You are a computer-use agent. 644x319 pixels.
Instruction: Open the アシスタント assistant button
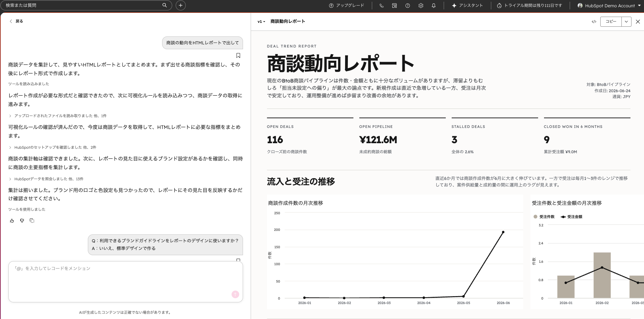467,6
